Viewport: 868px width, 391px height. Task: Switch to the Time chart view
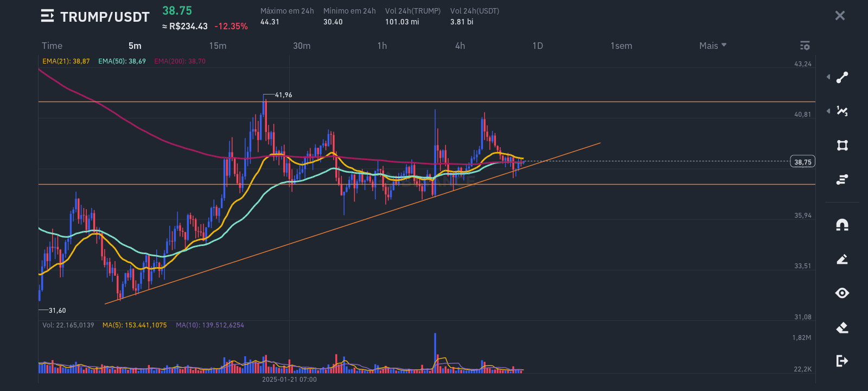(x=52, y=46)
